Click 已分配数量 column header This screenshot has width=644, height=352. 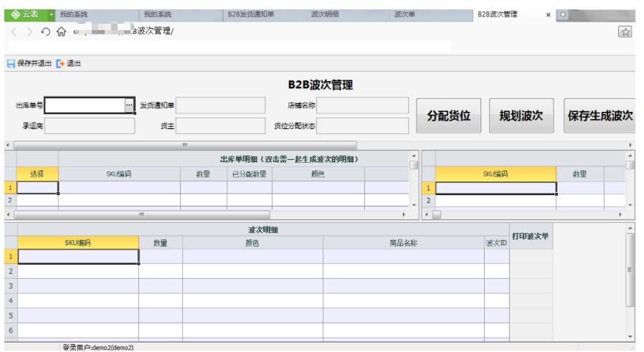coord(250,173)
